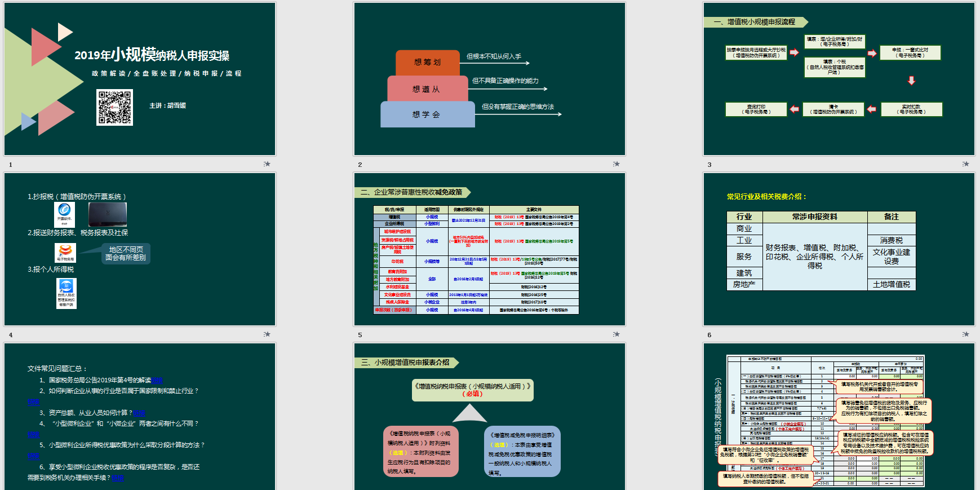Click the black tax device photo in slide 4

[x=108, y=214]
